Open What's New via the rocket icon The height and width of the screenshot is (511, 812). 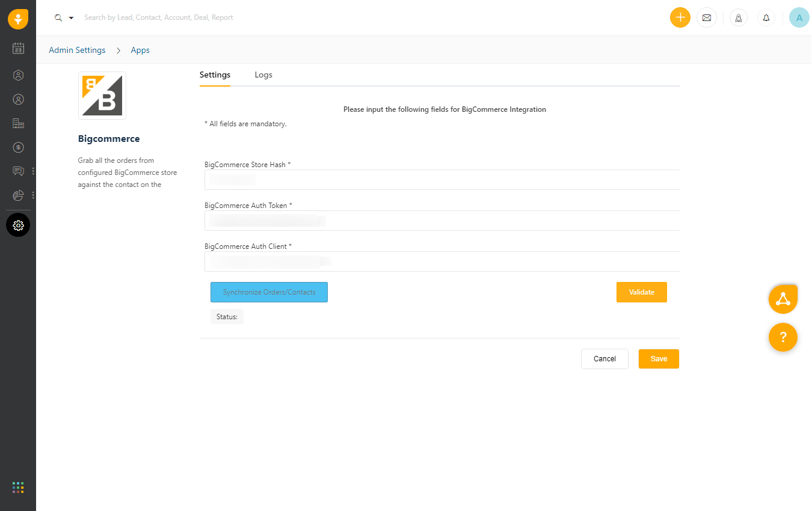(738, 17)
